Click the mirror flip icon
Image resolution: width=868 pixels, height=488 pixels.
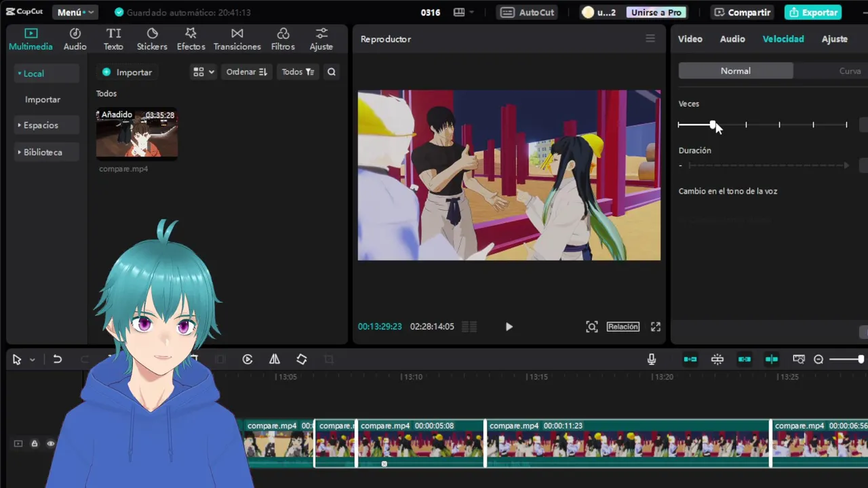(x=275, y=359)
